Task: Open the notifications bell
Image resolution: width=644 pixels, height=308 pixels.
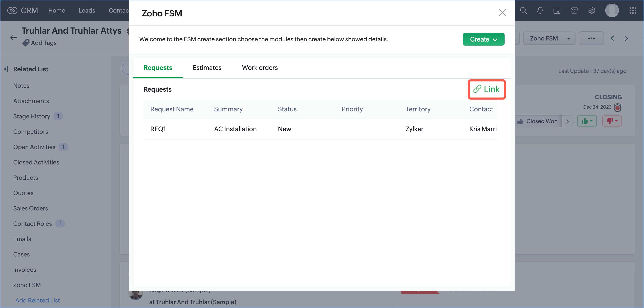Action: point(540,10)
